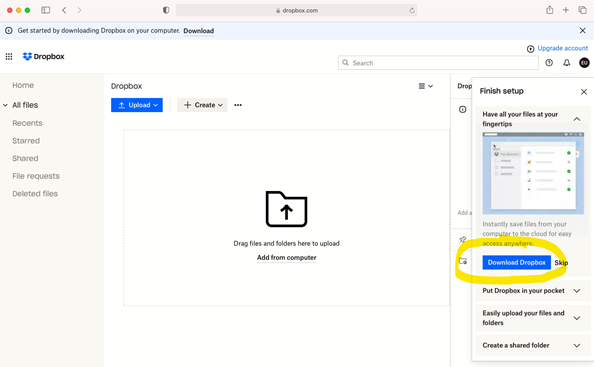This screenshot has width=594, height=367.
Task: Click the Upgrade account link
Action: [563, 48]
